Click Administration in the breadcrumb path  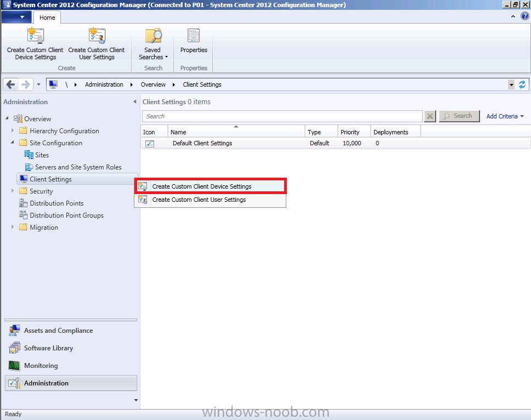(x=104, y=84)
